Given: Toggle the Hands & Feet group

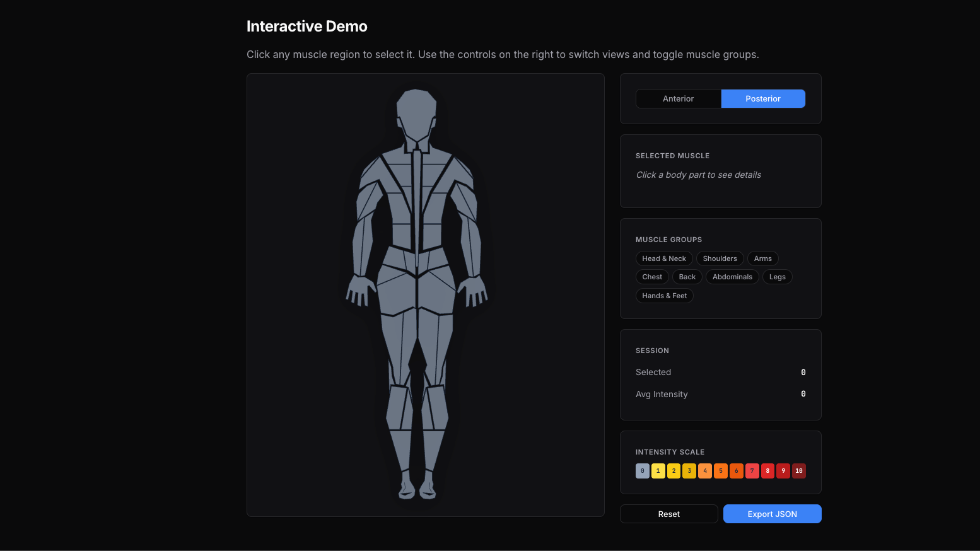Looking at the screenshot, I should pos(664,295).
